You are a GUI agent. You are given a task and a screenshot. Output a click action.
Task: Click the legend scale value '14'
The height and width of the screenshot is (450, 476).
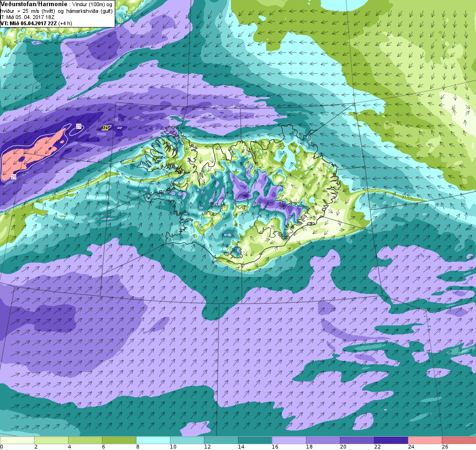tap(241, 447)
